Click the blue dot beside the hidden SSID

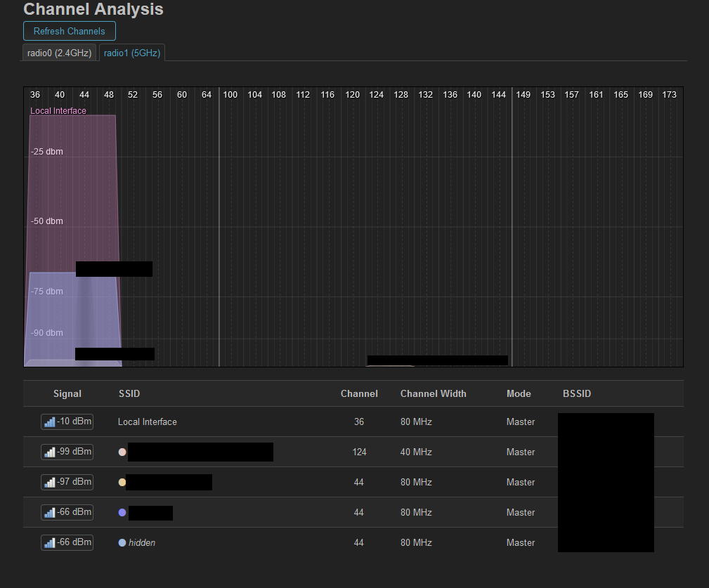[122, 543]
